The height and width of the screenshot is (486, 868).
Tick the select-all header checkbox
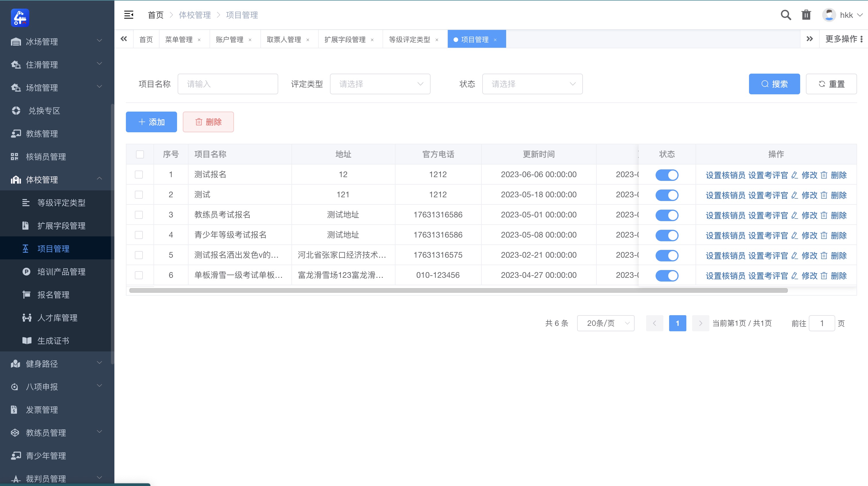point(140,154)
